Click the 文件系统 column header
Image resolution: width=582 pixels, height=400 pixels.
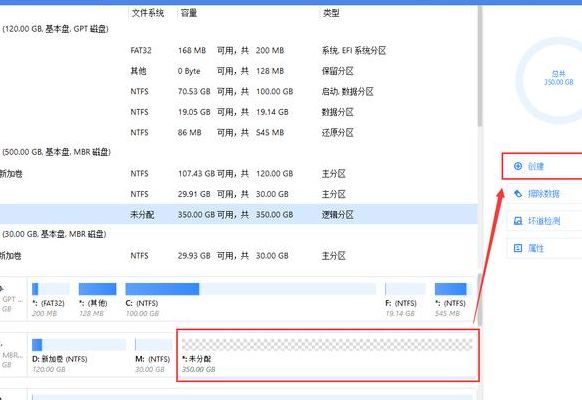coord(148,13)
